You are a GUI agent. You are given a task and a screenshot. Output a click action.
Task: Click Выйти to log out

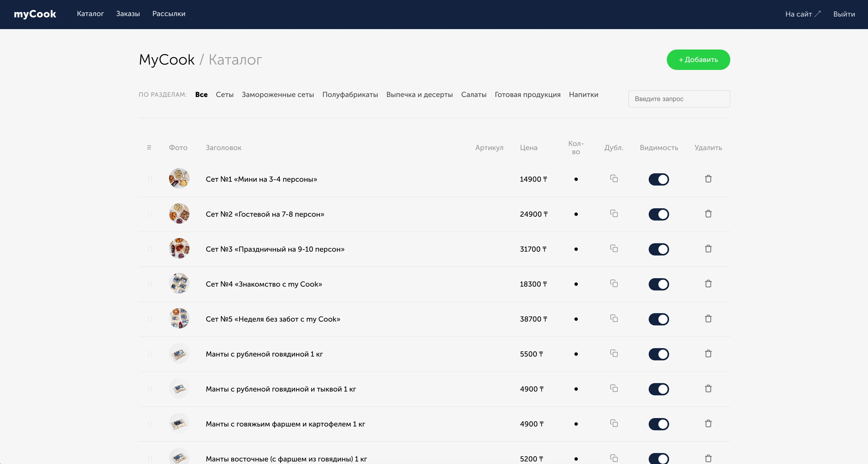coord(844,14)
